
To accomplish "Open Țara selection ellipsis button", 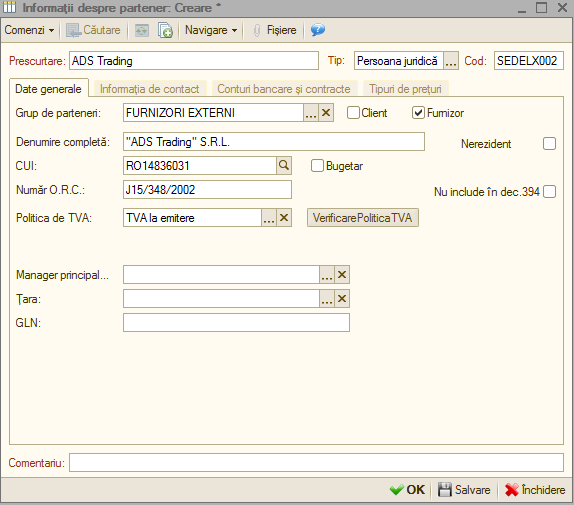I will coord(327,299).
